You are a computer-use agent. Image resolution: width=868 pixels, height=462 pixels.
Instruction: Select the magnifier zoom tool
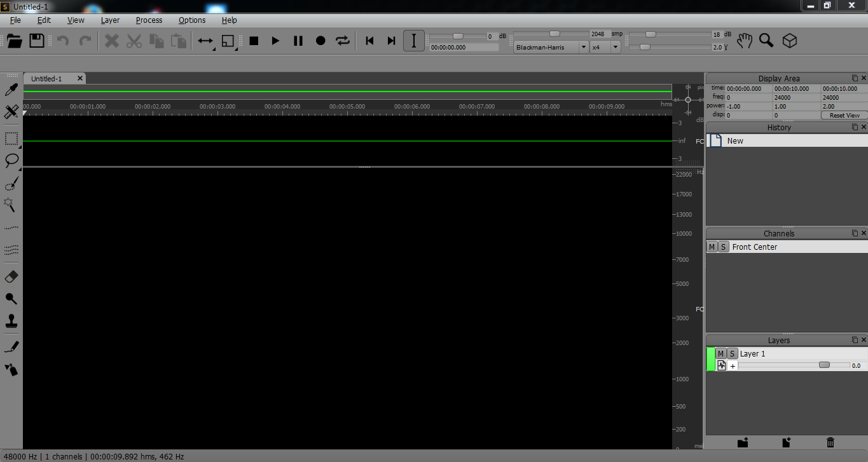coord(766,41)
